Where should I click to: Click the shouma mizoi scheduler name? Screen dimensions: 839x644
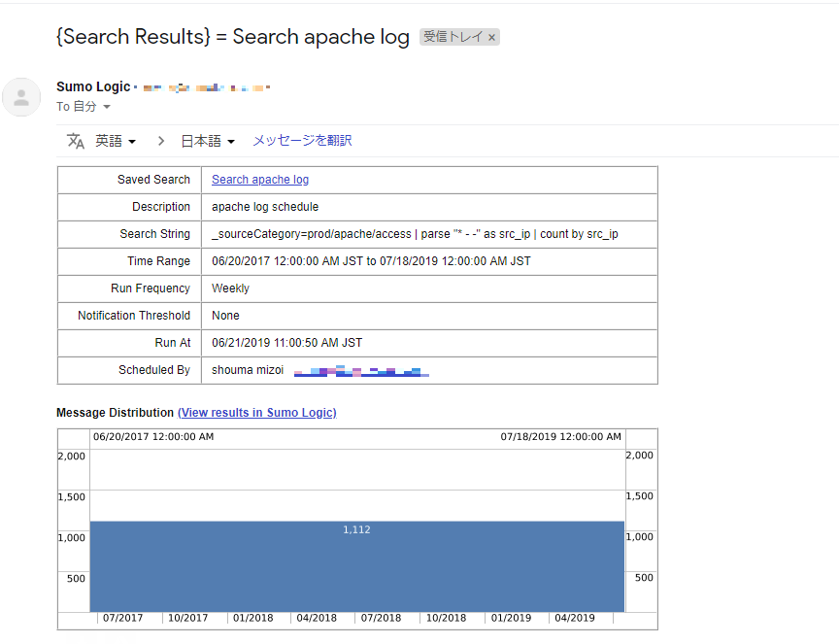tap(248, 370)
